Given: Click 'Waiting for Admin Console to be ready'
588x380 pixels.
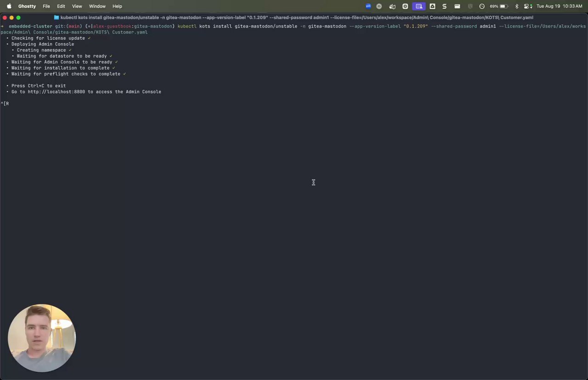Looking at the screenshot, I should 62,62.
